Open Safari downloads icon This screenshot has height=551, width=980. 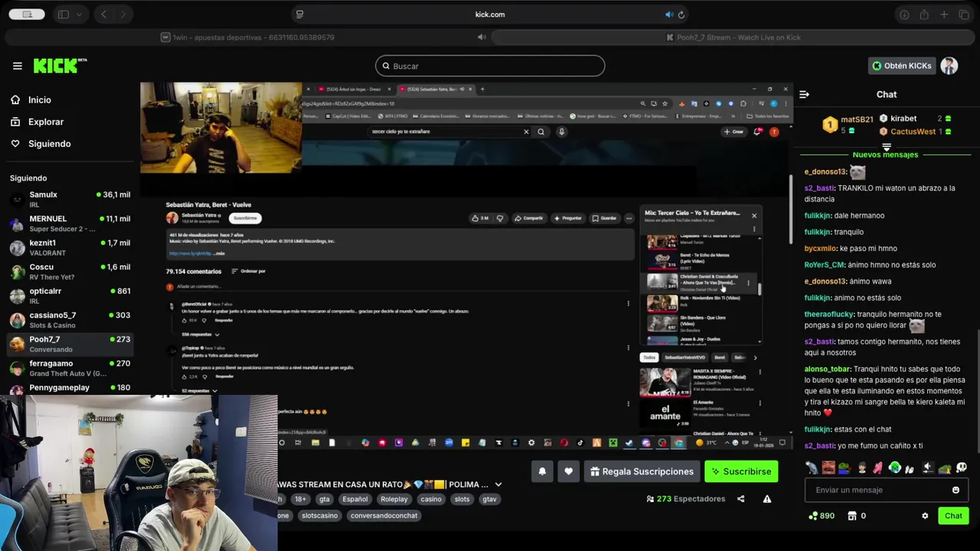click(x=904, y=15)
